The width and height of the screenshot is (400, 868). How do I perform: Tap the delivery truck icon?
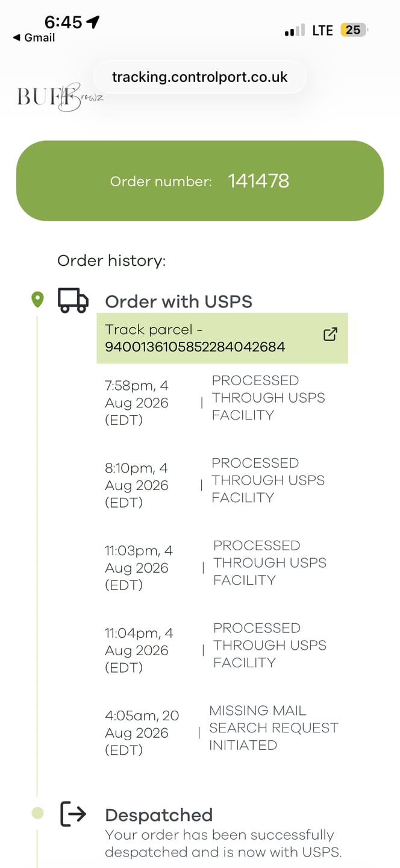[x=73, y=300]
